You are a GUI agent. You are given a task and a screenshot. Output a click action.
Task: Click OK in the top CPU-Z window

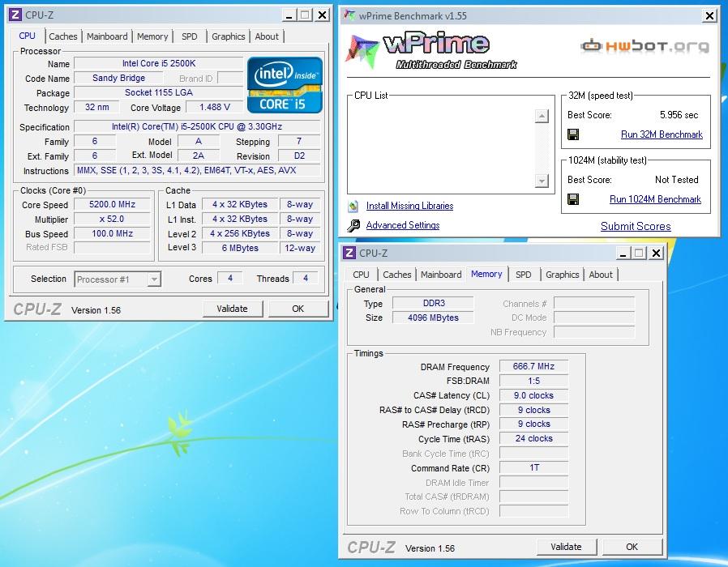point(298,309)
